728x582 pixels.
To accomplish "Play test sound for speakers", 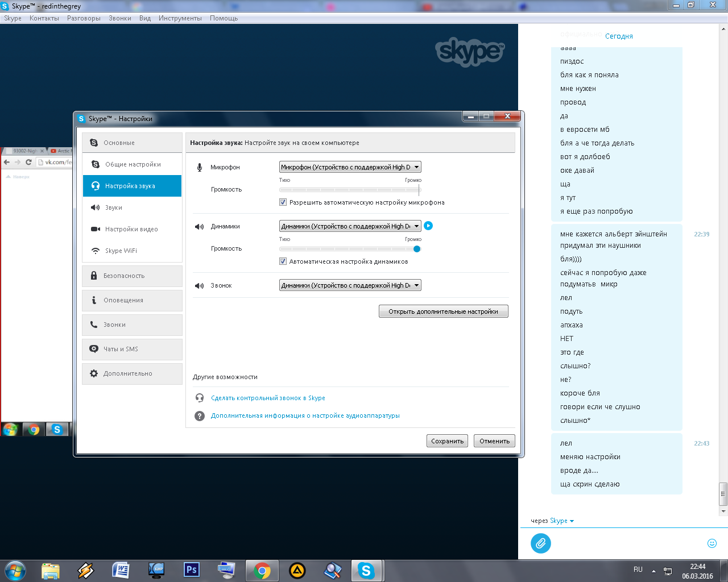I will (x=428, y=226).
